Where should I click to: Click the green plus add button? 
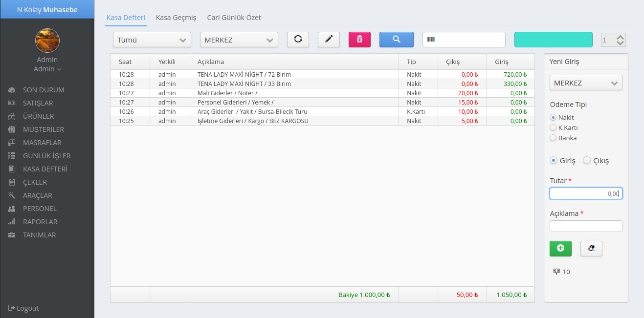point(560,248)
